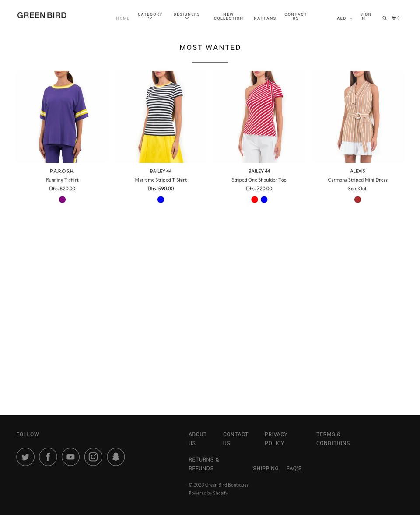Image resolution: width=420 pixels, height=515 pixels.
Task: Open Terms & Conditions footer link
Action: coord(333,438)
